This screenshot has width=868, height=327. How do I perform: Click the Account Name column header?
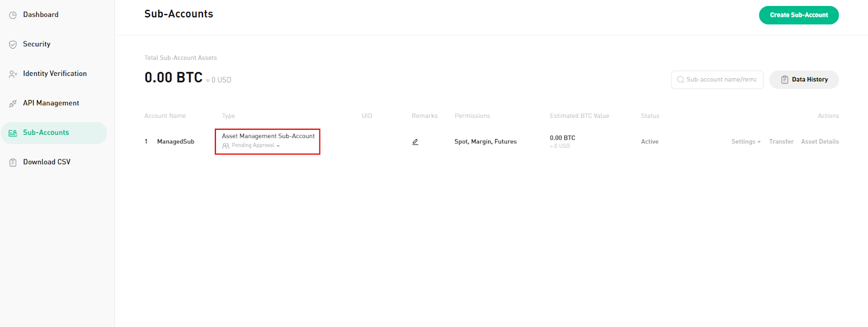[165, 116]
